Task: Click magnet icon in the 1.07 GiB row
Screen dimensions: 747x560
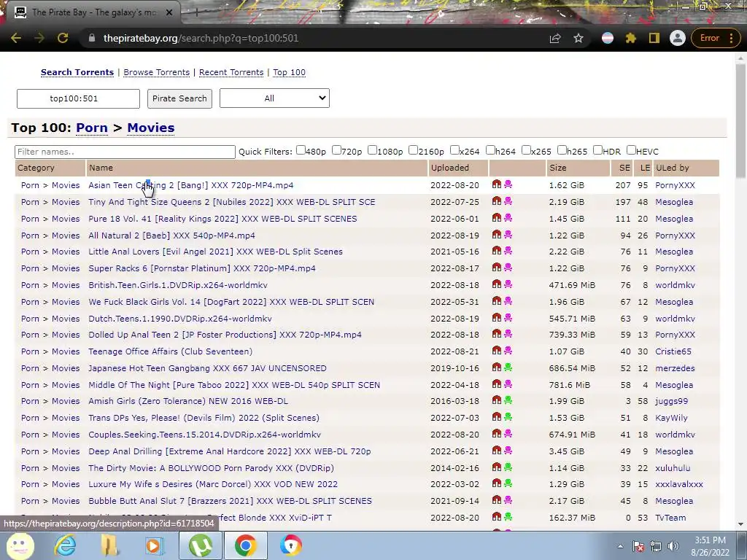Action: pos(496,351)
